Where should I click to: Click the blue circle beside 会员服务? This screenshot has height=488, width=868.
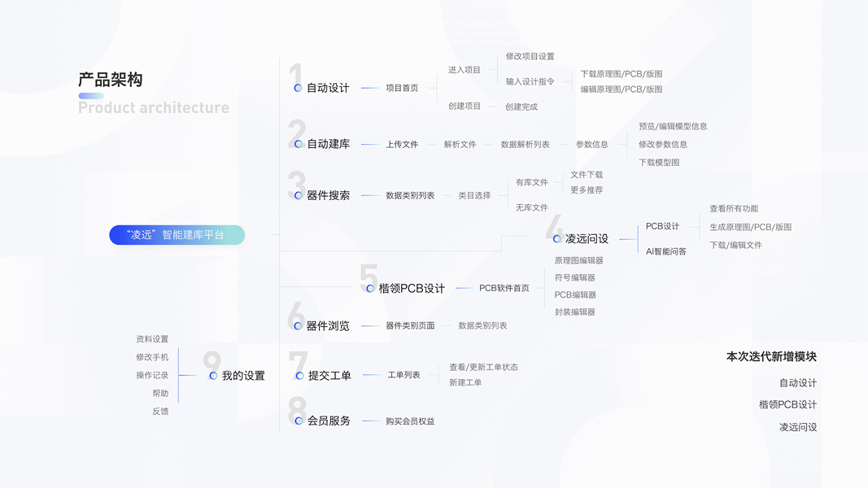[x=299, y=421]
